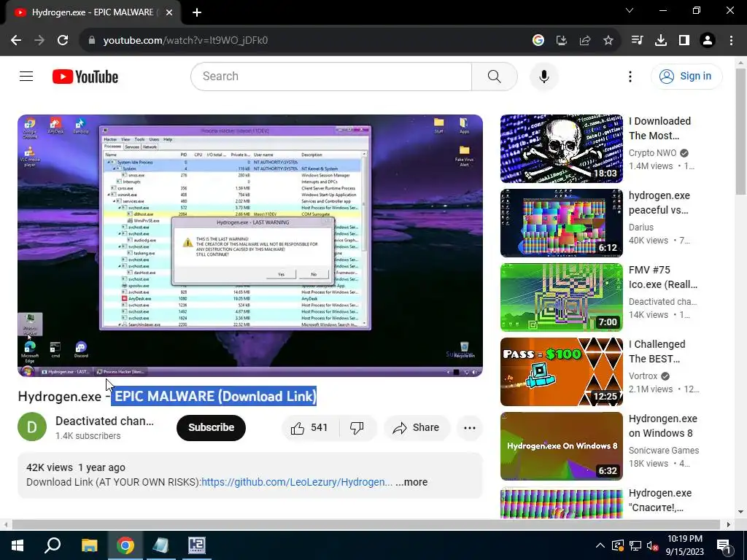Click the Darius channel name
Viewport: 747px width, 560px height.
pyautogui.click(x=640, y=227)
